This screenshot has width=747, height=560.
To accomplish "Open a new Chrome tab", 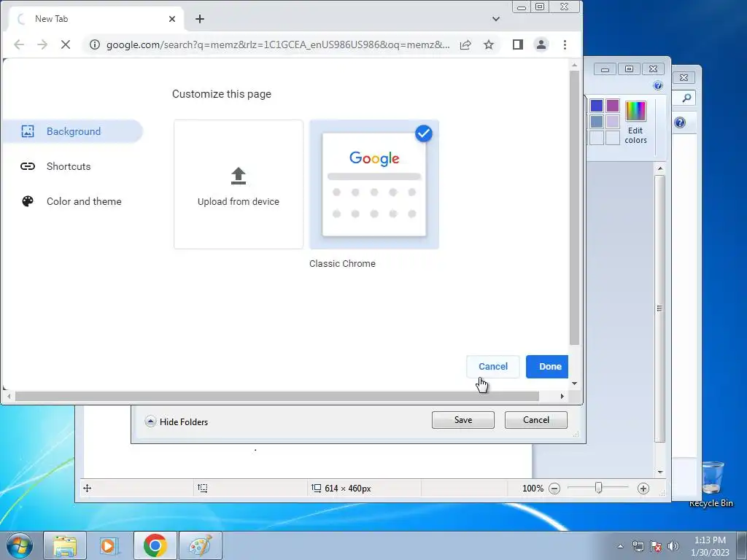I will tap(200, 19).
